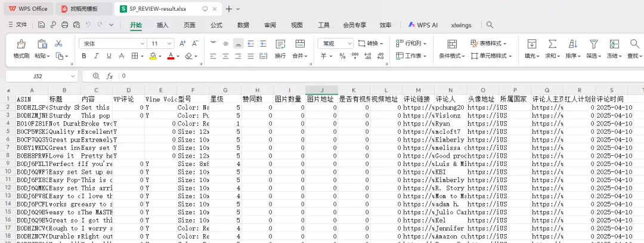644x243 pixels.
Task: Click the thousands separator (000) icon
Action: pos(355,56)
